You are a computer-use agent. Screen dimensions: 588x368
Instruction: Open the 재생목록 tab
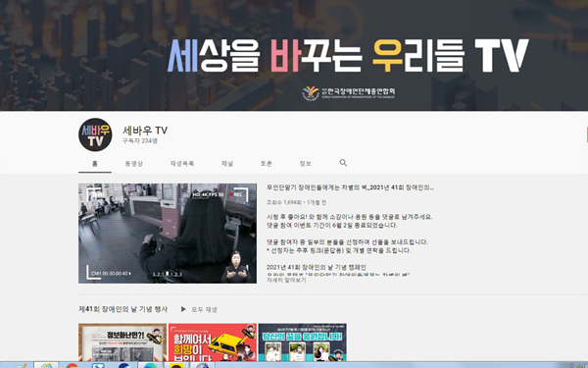(x=182, y=164)
